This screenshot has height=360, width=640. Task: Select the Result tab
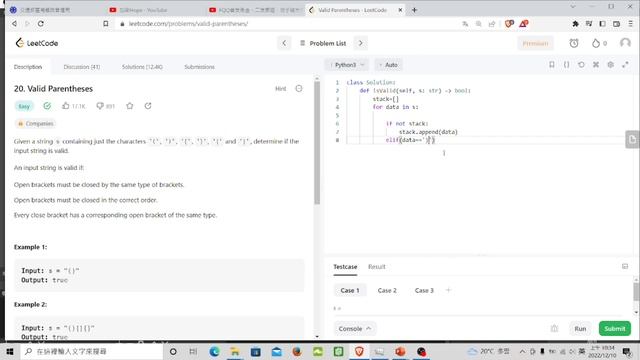376,267
